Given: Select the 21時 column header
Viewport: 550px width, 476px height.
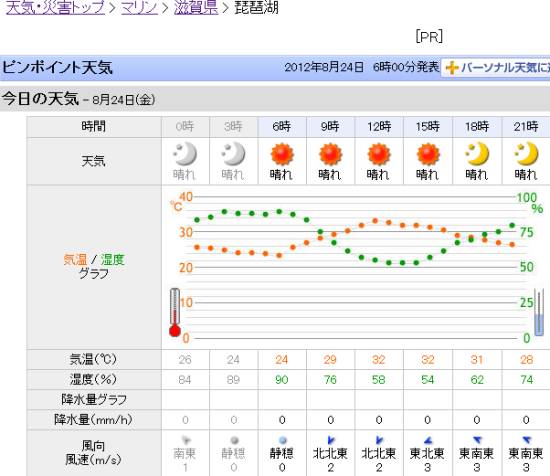Looking at the screenshot, I should tap(526, 126).
